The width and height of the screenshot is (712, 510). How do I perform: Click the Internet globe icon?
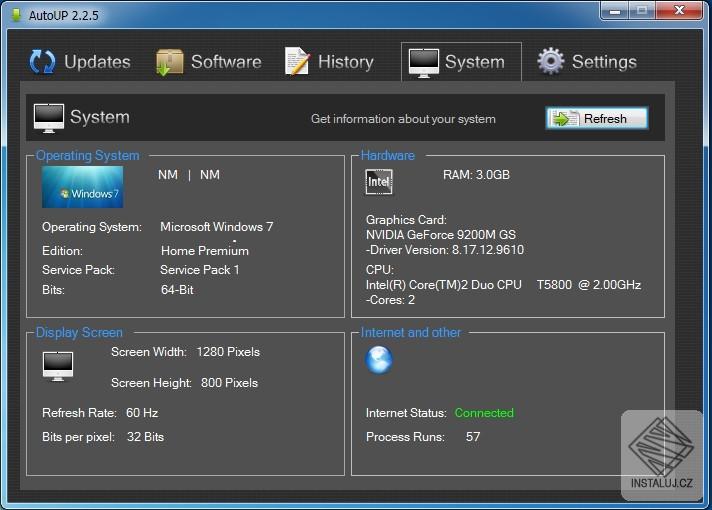tap(379, 360)
